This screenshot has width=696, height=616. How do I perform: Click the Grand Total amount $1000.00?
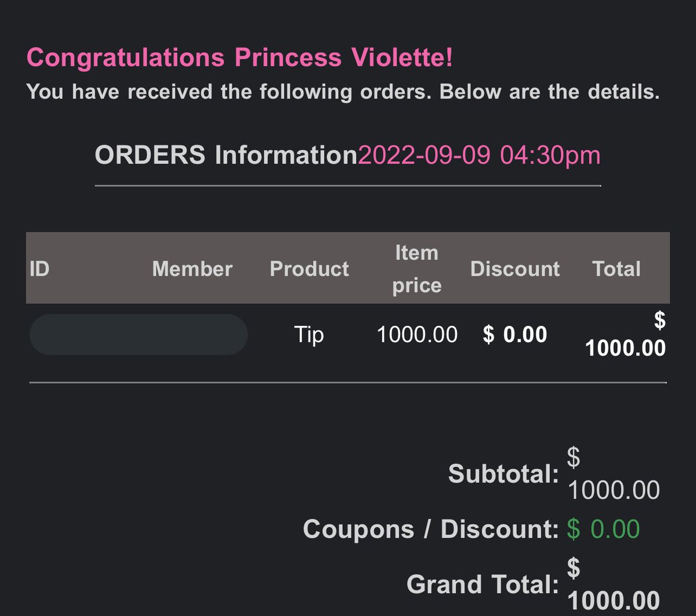coord(614,584)
